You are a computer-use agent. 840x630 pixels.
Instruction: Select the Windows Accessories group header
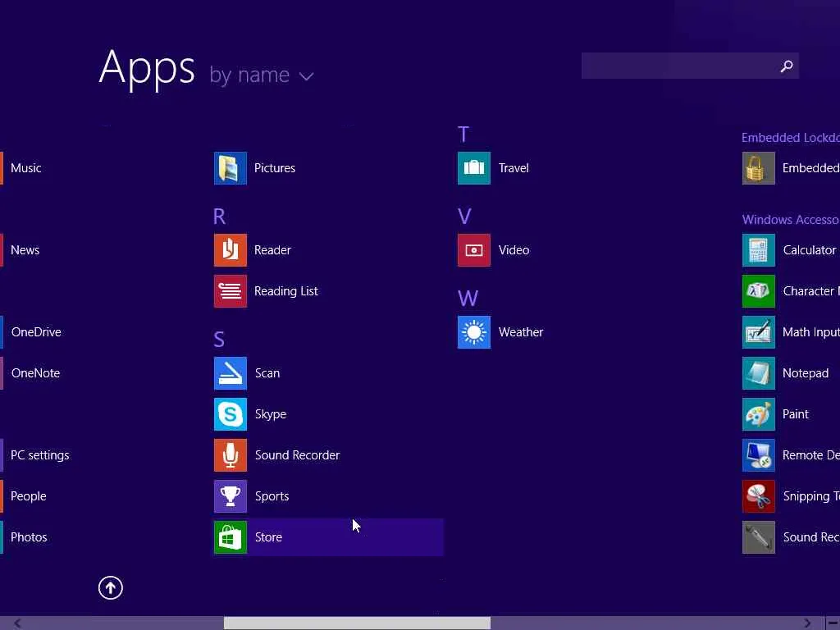pyautogui.click(x=791, y=220)
